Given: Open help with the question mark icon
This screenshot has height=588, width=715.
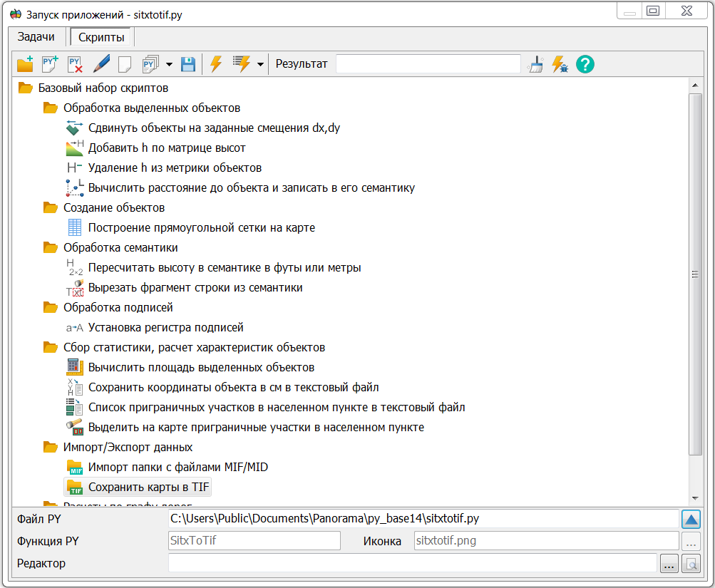Looking at the screenshot, I should coord(585,64).
